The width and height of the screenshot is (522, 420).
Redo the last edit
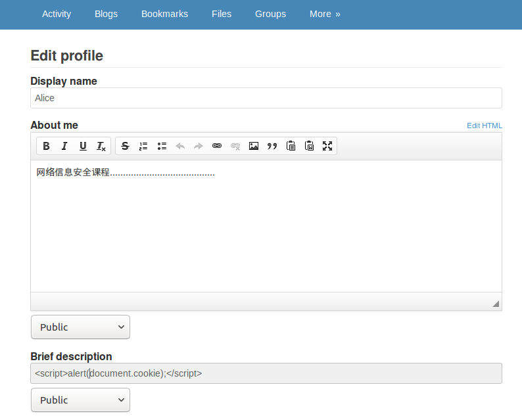(x=199, y=146)
